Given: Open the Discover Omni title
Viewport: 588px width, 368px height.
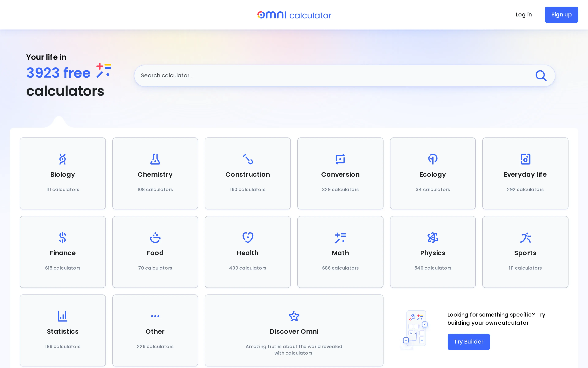Looking at the screenshot, I should coord(294,332).
